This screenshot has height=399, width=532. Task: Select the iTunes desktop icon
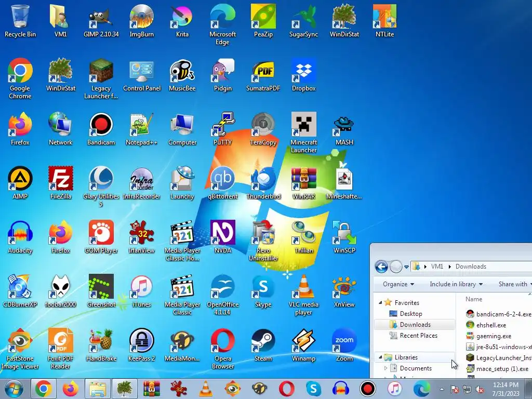[x=141, y=291]
